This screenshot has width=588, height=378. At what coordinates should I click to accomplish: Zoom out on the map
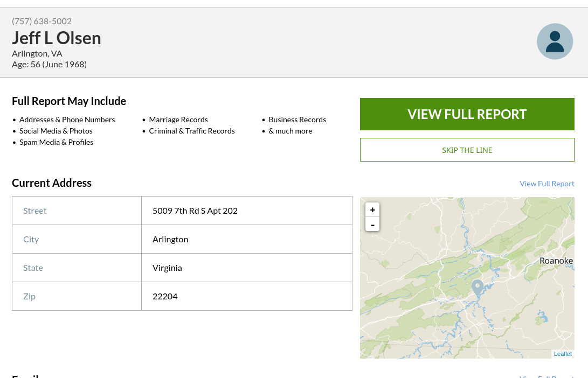tap(372, 225)
